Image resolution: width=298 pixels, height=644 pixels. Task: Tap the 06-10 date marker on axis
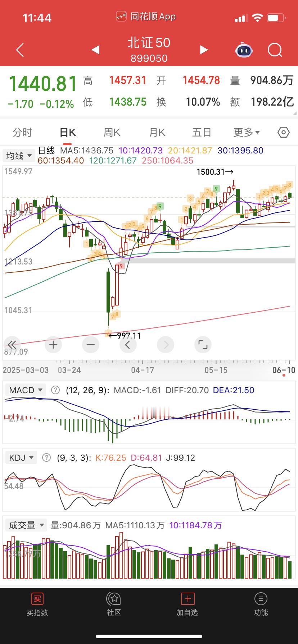click(x=284, y=370)
